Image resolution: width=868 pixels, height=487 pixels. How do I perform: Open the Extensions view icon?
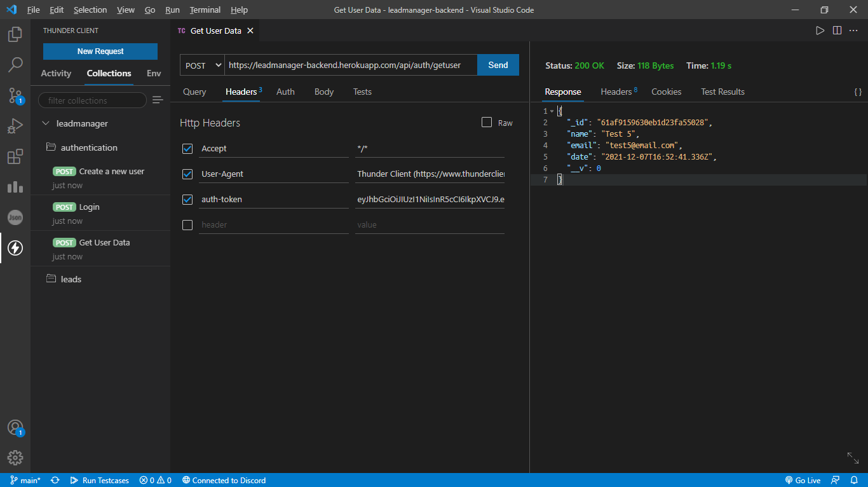pyautogui.click(x=15, y=156)
